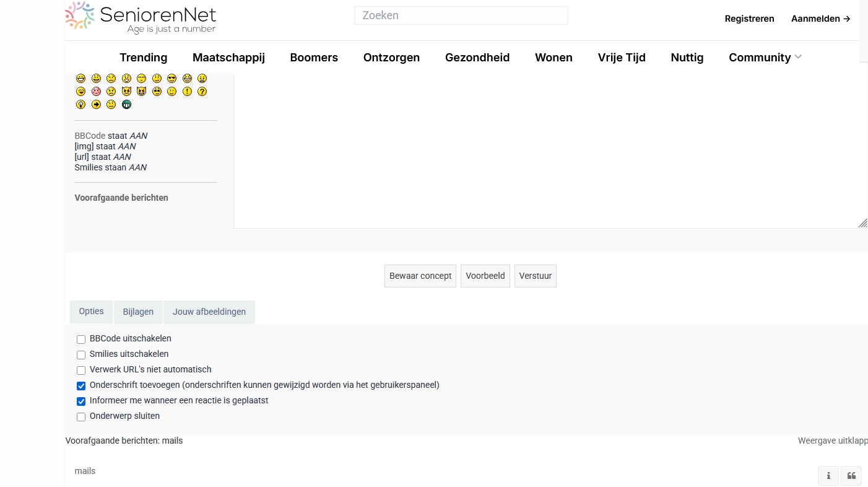The height and width of the screenshot is (487, 868).
Task: Insert the green grinning smiley
Action: [x=126, y=105]
